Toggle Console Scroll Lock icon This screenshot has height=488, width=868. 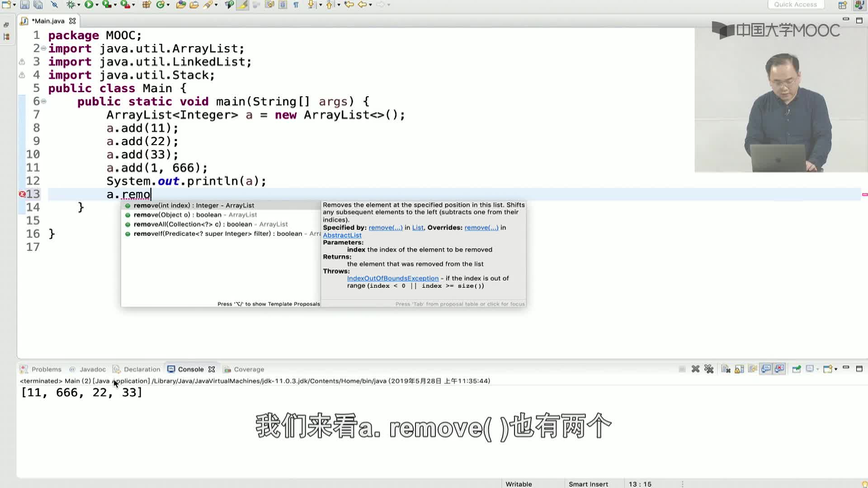(x=739, y=369)
